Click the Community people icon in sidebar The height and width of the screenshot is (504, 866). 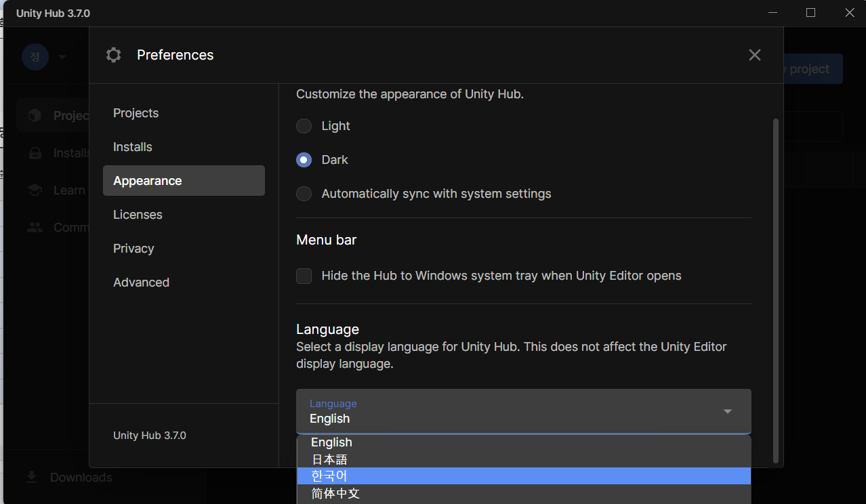tap(35, 228)
